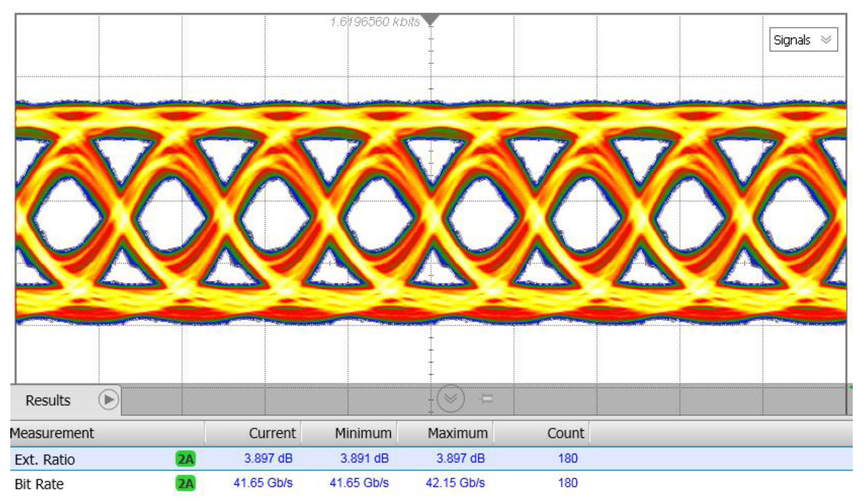Viewport: 867px width, 504px height.
Task: Collapse the results panel with circled chevron
Action: [x=450, y=398]
